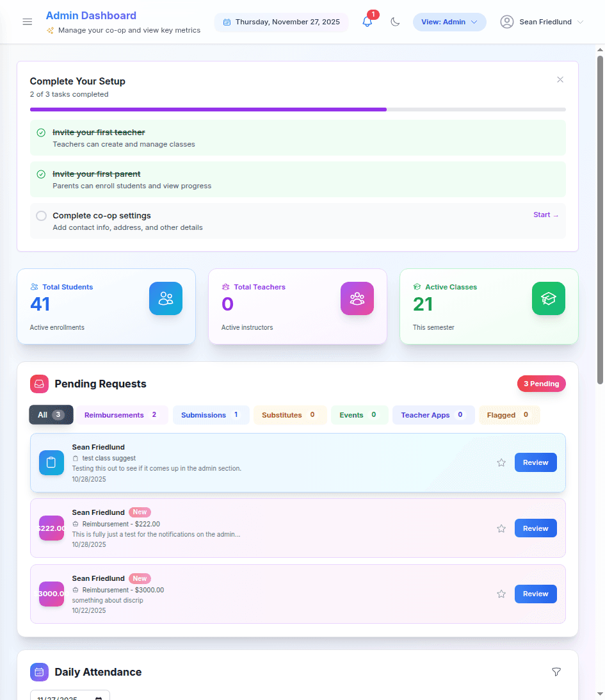Dismiss the Complete Your Setup panel

pyautogui.click(x=560, y=79)
